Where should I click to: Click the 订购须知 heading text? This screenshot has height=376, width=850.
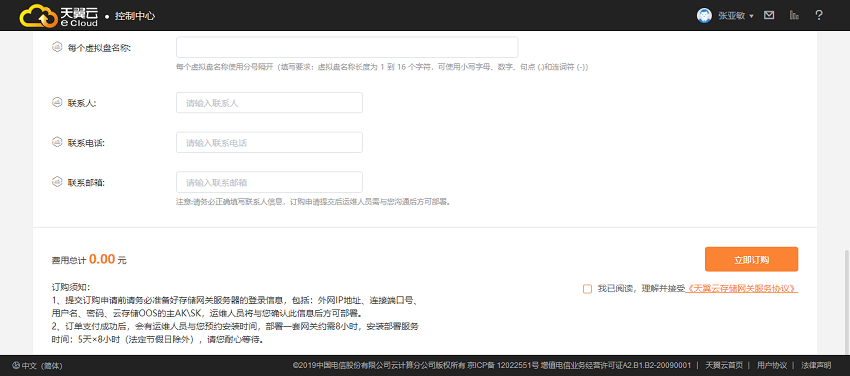[x=70, y=287]
